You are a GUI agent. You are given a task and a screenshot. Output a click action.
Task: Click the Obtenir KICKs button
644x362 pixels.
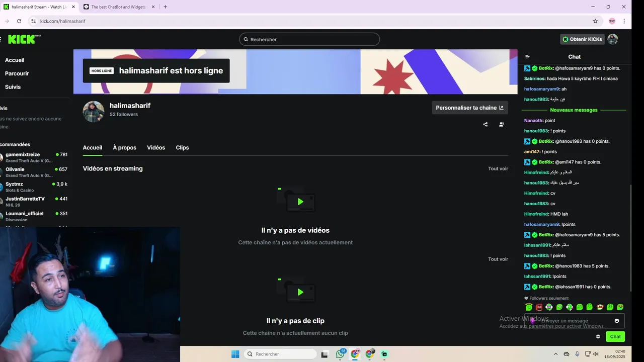coord(582,39)
